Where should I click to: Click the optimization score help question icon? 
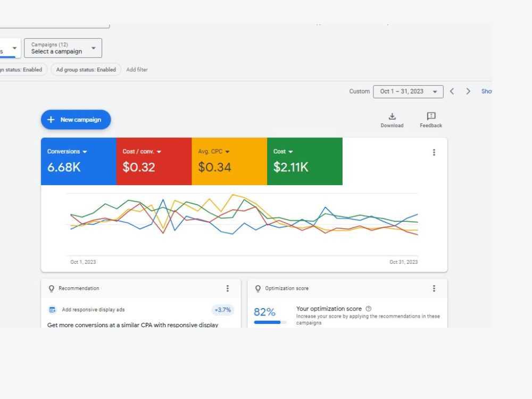click(369, 309)
